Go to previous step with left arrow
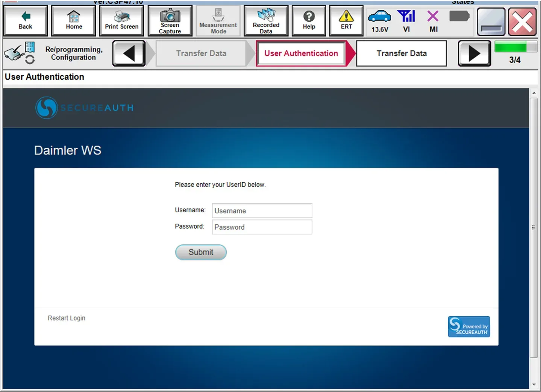Viewport: 541px width, 392px height. point(129,53)
